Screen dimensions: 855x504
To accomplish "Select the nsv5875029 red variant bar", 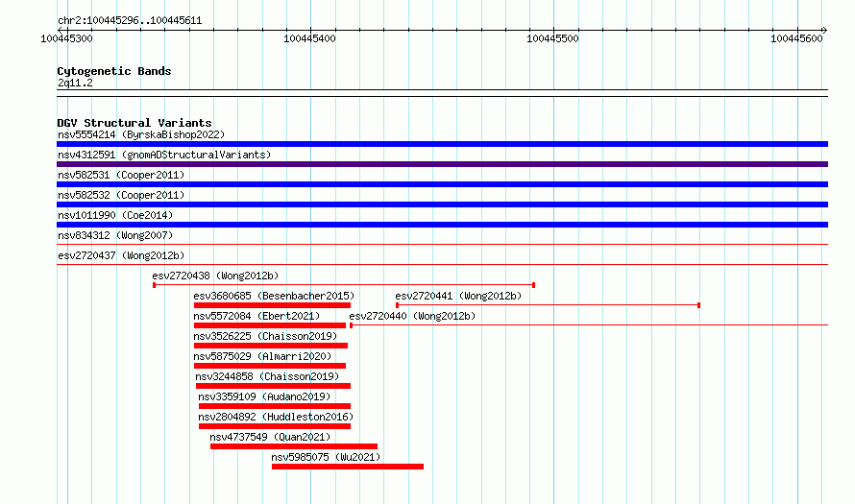I will (270, 366).
